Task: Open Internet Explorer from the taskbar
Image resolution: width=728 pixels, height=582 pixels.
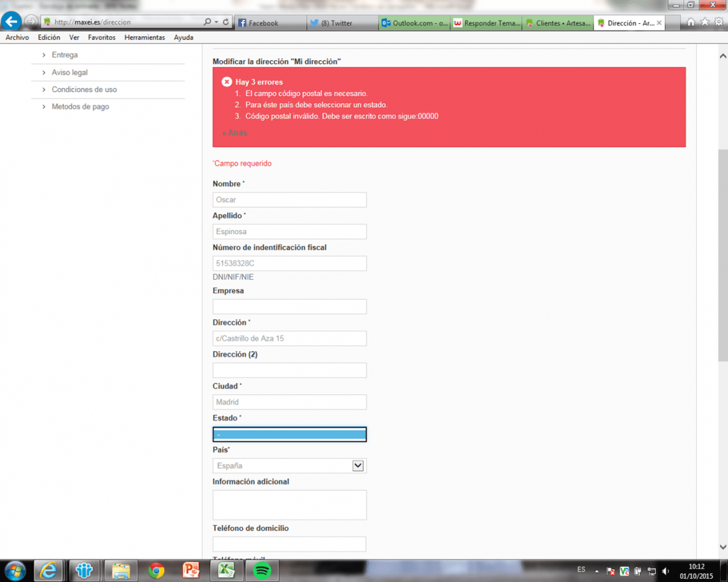Action: (48, 571)
